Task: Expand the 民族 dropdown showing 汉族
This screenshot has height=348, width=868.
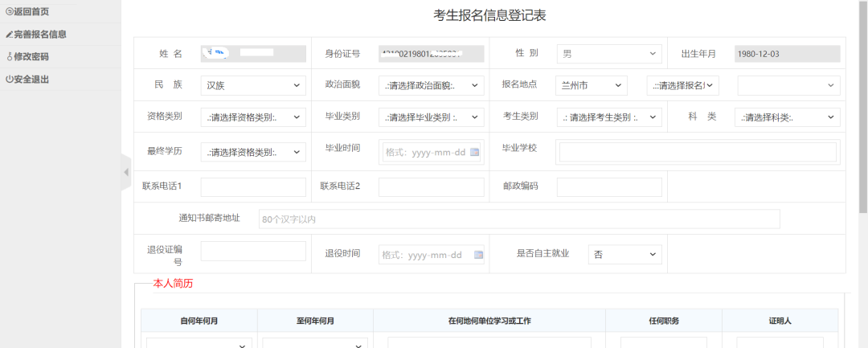Action: click(x=253, y=85)
